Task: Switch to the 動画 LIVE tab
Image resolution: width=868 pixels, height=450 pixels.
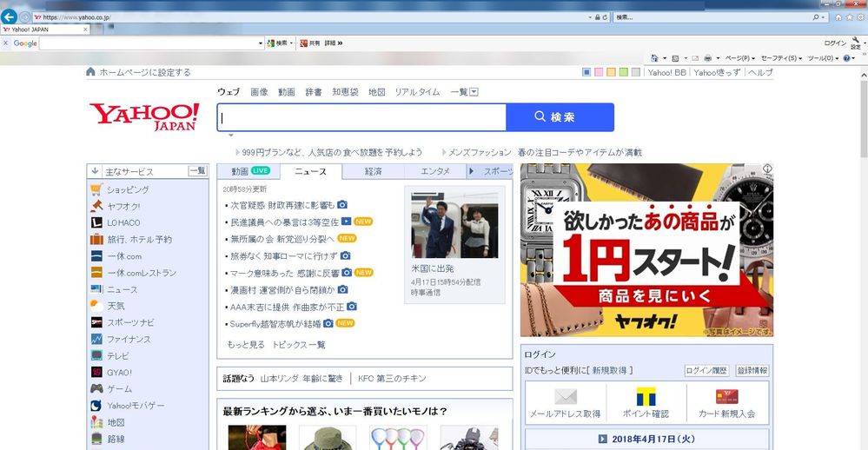Action: 249,172
